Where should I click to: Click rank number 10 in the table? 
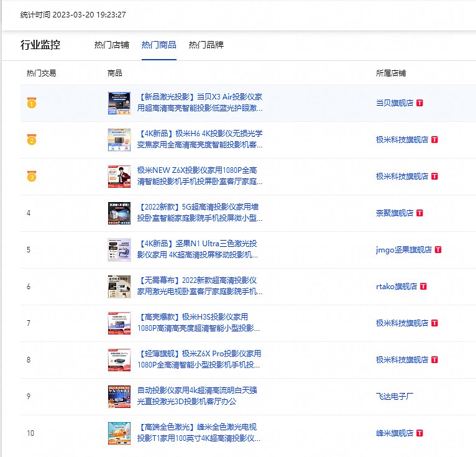click(x=30, y=433)
